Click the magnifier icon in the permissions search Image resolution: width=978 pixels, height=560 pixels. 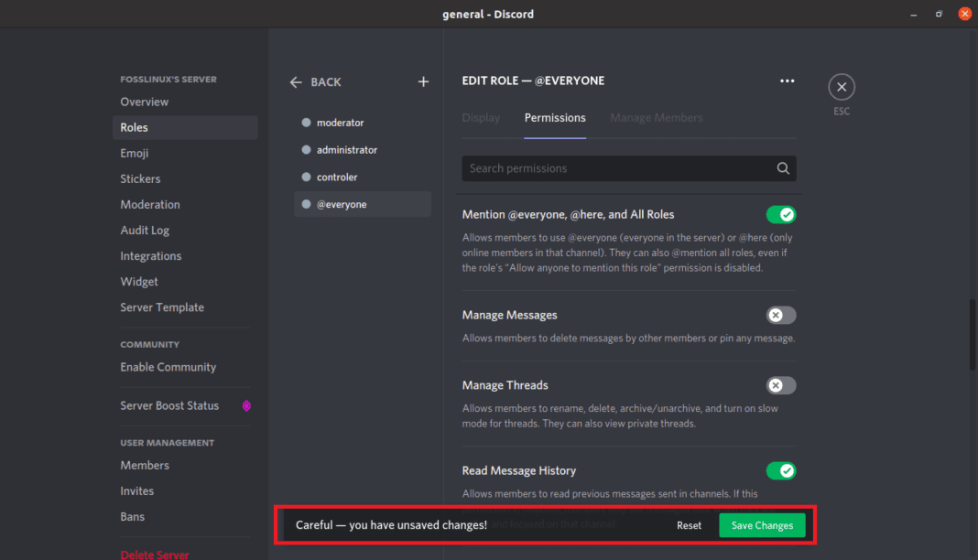click(783, 168)
